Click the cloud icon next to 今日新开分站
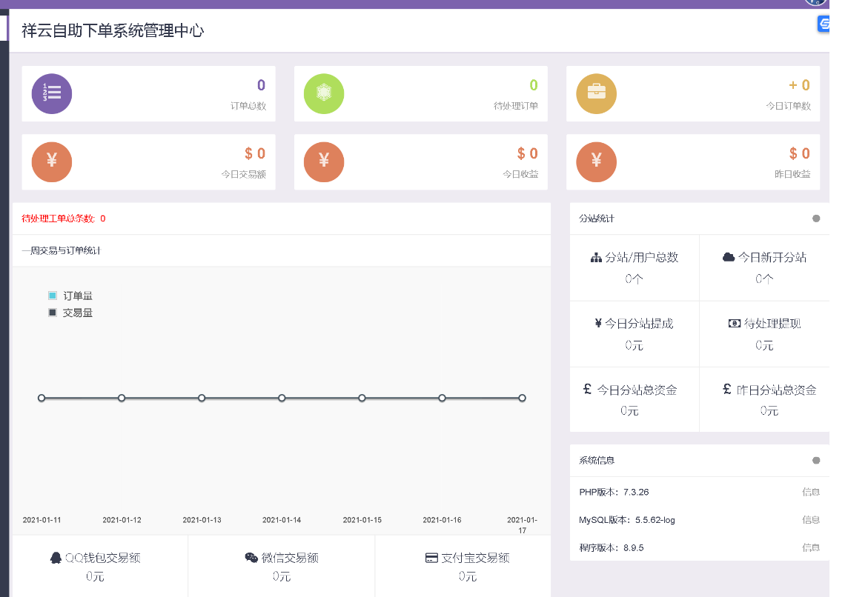Image resolution: width=868 pixels, height=597 pixels. (x=729, y=257)
